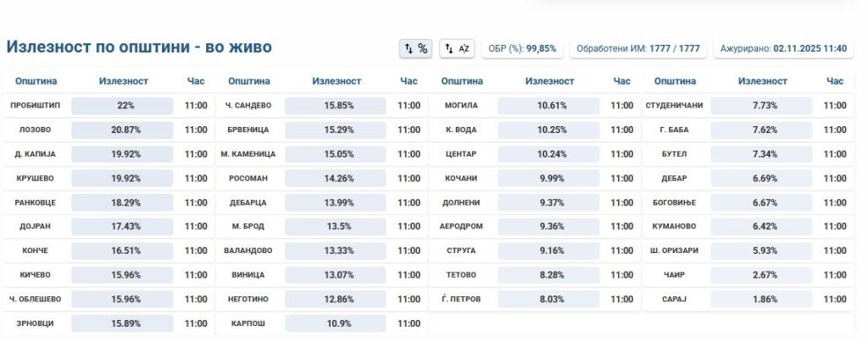Click Општина header above ПРОБИШТИП

tap(36, 81)
